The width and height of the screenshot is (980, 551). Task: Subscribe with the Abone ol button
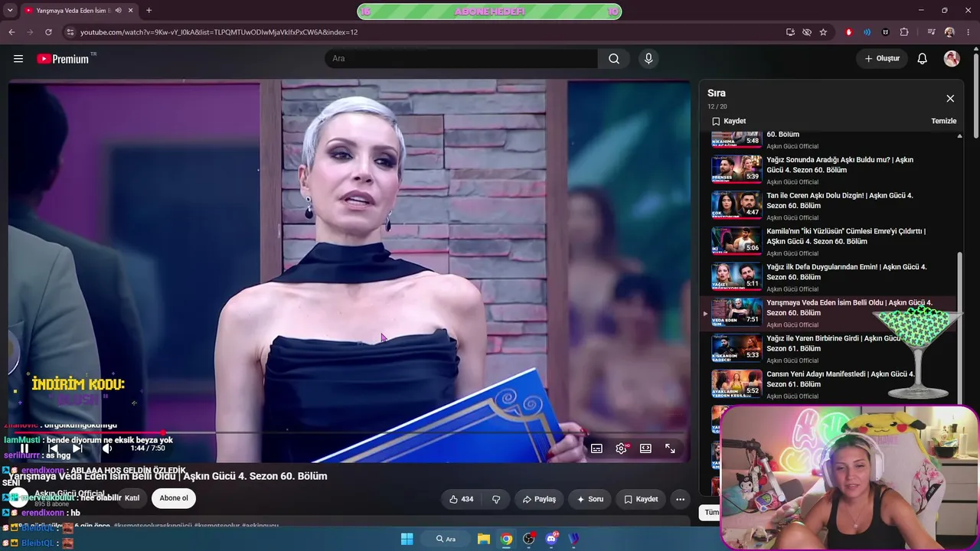pyautogui.click(x=173, y=498)
